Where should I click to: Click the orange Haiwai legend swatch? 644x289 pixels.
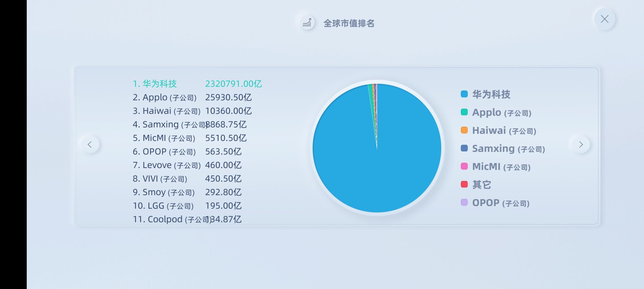point(464,130)
